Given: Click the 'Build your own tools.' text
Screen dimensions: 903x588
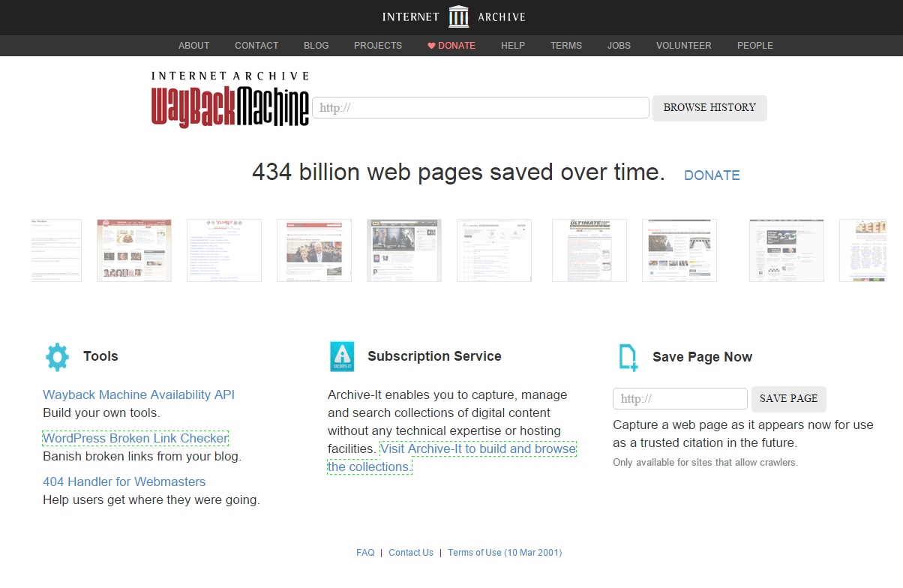Looking at the screenshot, I should click(101, 412).
